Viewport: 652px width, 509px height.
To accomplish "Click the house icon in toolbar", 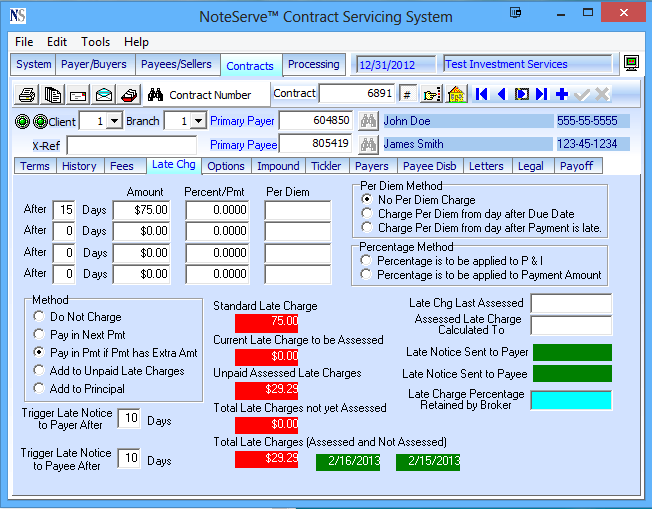I will 456,94.
